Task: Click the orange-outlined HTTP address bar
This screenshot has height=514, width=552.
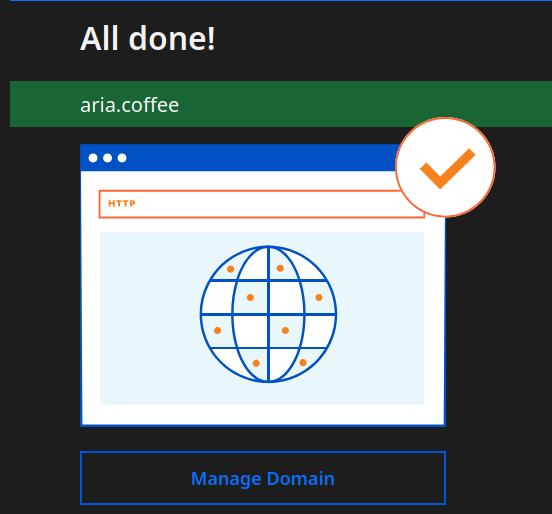Action: tap(262, 204)
